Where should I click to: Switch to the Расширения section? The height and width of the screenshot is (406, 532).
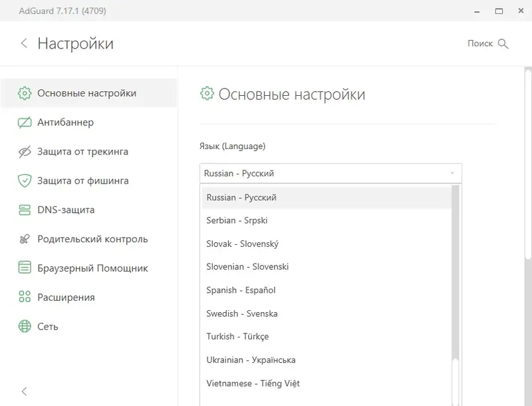coord(89,298)
